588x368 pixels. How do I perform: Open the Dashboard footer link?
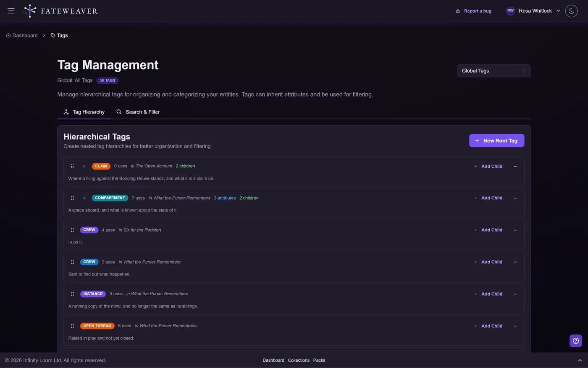point(273,360)
